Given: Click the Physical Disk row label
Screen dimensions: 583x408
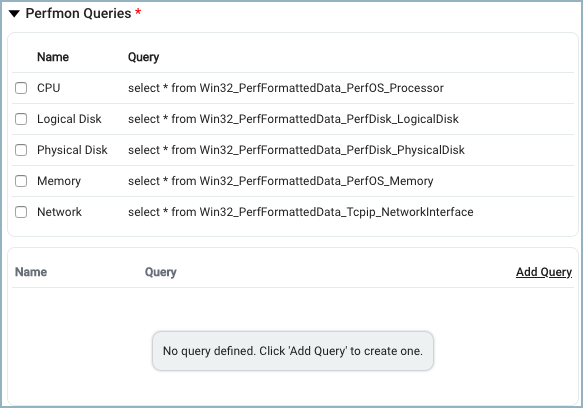Looking at the screenshot, I should pos(72,150).
